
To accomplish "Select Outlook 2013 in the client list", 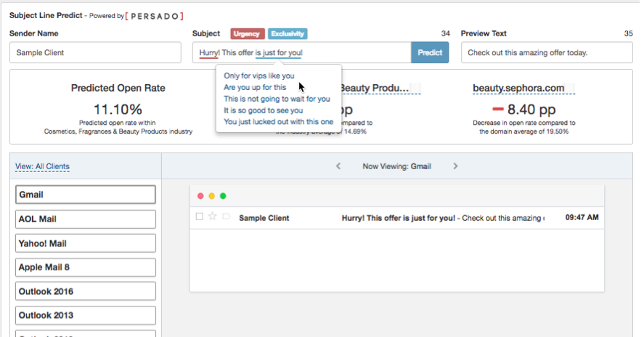I will pos(86,315).
